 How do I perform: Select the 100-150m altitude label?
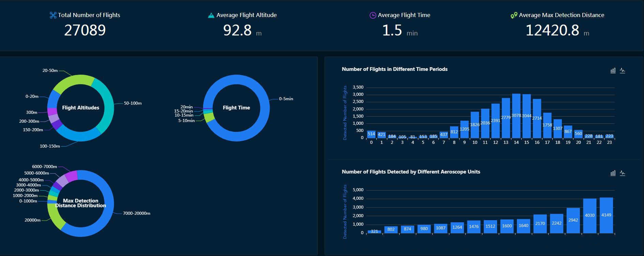[x=50, y=146]
